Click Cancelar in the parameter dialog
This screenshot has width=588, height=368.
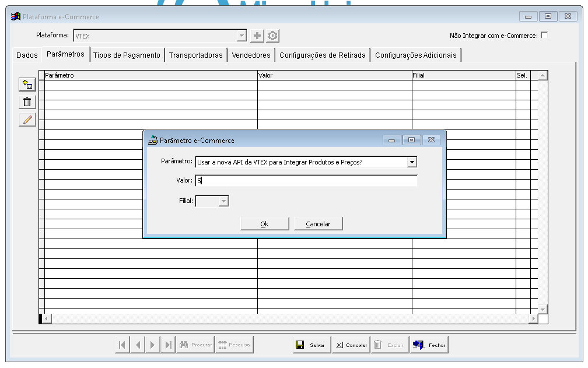click(x=318, y=224)
